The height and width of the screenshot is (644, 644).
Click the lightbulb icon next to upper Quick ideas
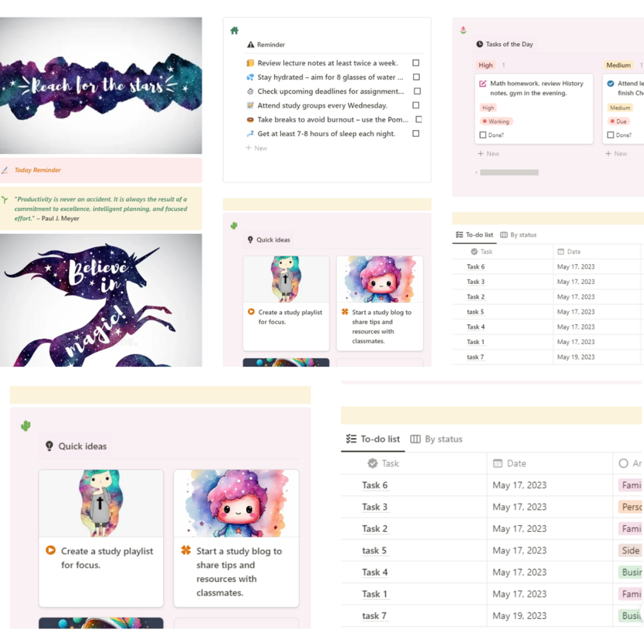pos(250,240)
